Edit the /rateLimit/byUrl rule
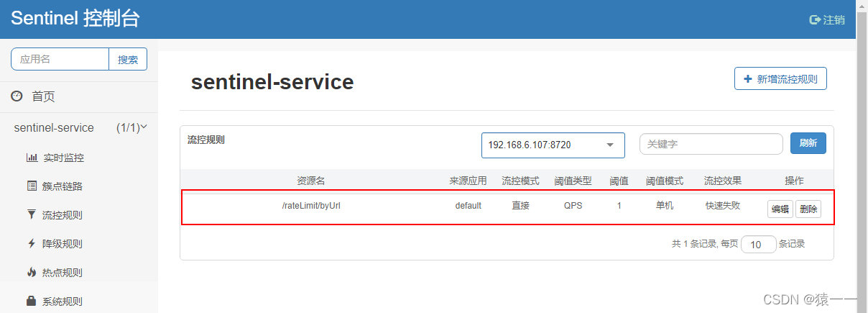868x313 pixels. coord(780,209)
